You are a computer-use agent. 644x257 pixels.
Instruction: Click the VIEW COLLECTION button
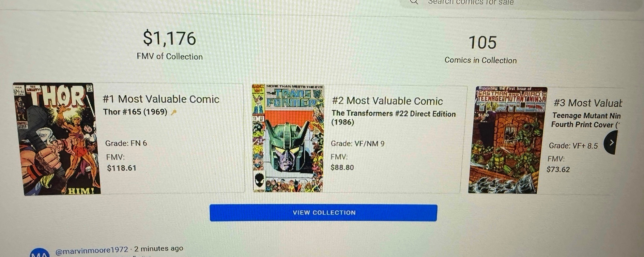pyautogui.click(x=323, y=213)
